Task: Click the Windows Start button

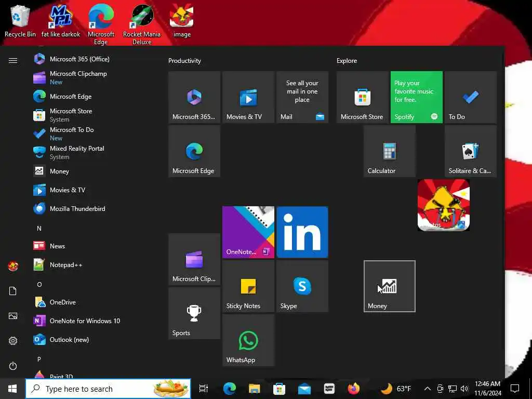Action: tap(12, 389)
